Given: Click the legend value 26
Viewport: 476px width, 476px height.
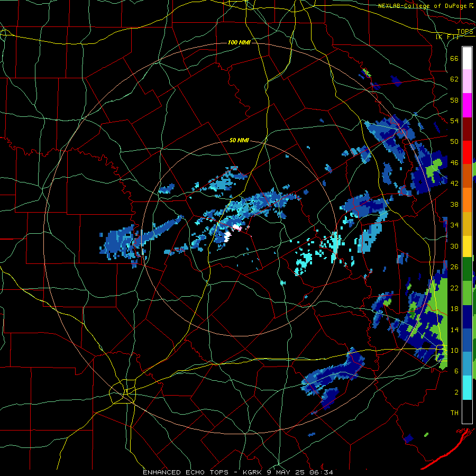Looking at the screenshot, I should coord(454,267).
